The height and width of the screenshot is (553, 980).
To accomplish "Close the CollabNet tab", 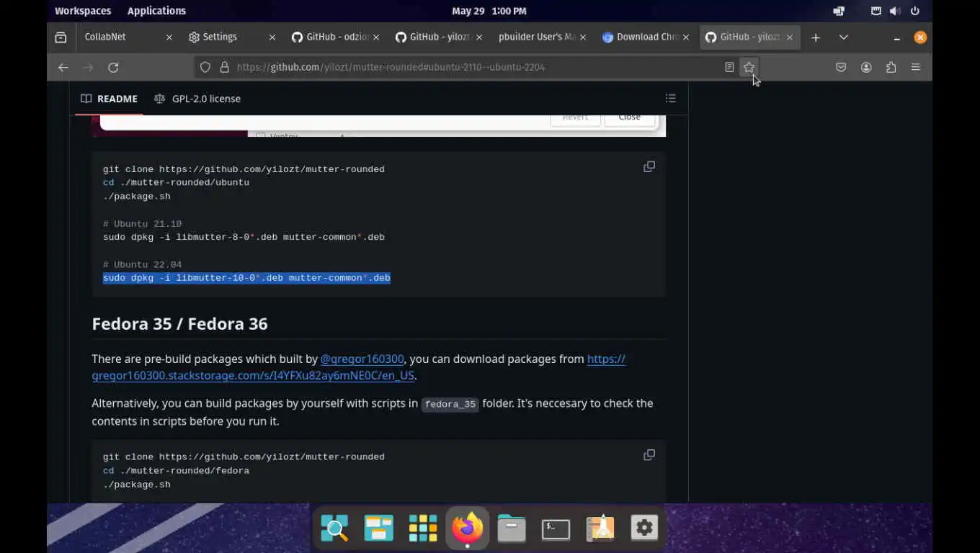I will click(169, 37).
